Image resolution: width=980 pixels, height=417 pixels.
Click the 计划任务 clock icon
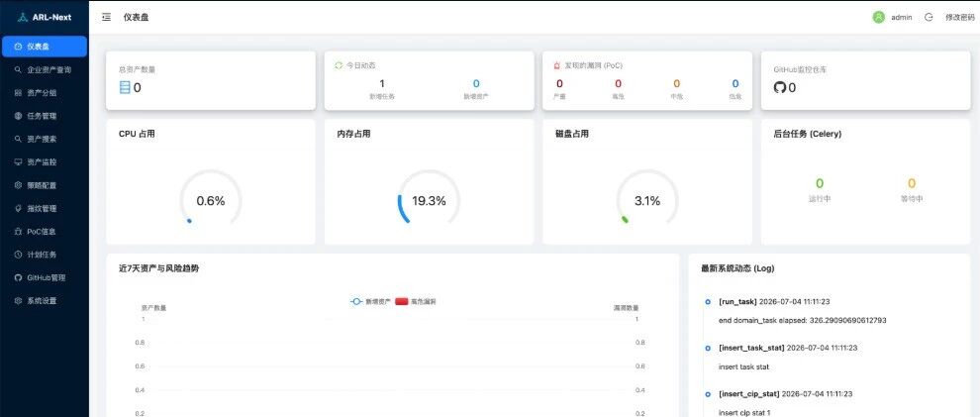[x=18, y=255]
